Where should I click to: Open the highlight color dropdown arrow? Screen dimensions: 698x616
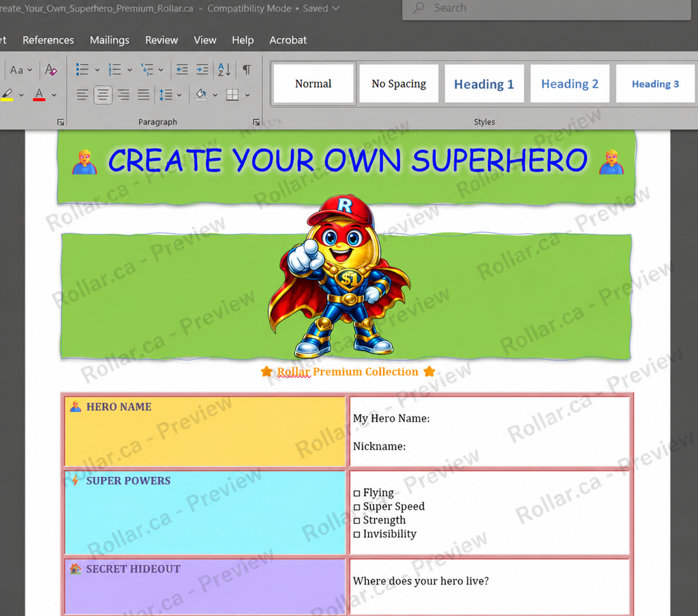click(x=21, y=95)
